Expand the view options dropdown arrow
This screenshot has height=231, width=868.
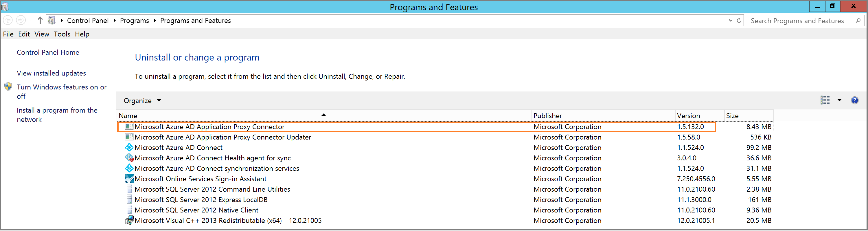(839, 100)
